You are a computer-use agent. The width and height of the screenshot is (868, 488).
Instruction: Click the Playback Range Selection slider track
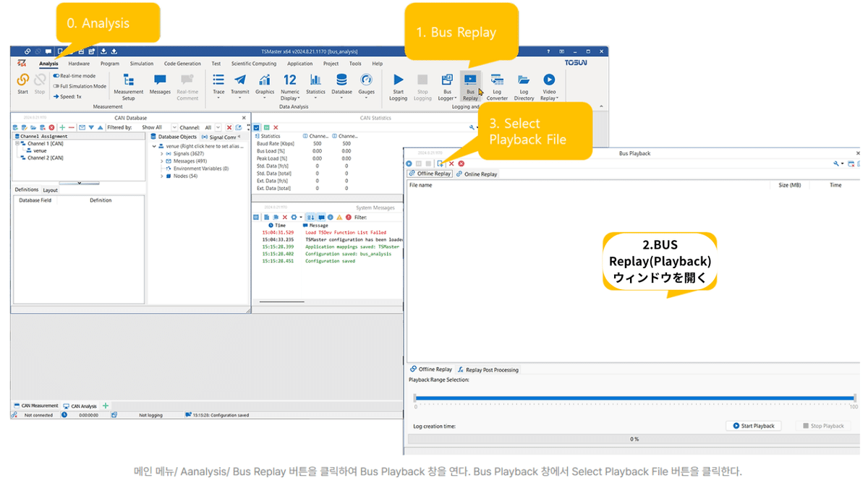coord(634,398)
